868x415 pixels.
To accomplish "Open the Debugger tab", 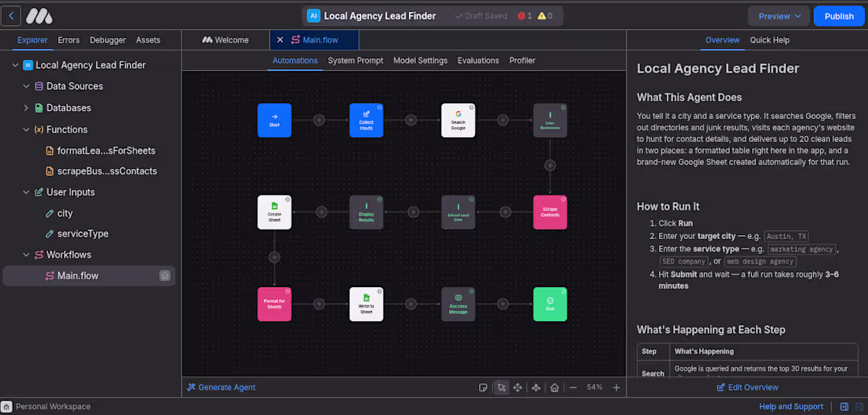I will point(108,39).
